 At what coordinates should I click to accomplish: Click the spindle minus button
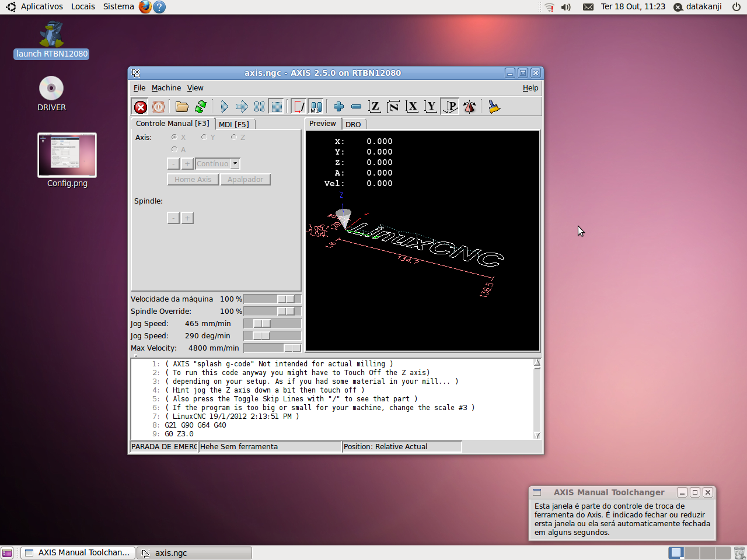pyautogui.click(x=173, y=218)
